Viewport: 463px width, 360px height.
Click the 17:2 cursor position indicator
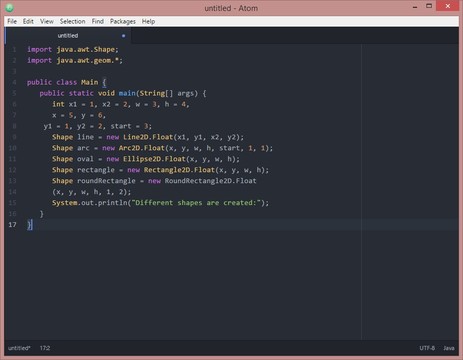(45, 348)
